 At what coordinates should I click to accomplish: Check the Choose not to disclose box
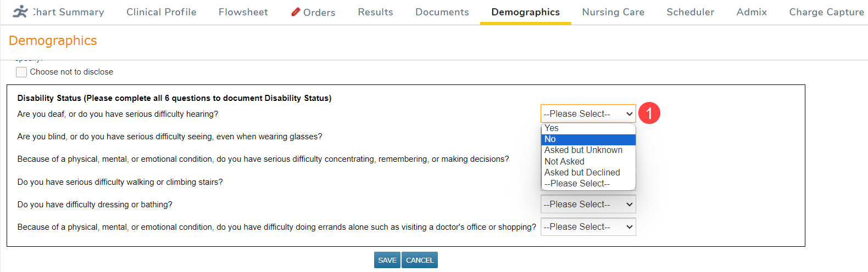point(21,72)
